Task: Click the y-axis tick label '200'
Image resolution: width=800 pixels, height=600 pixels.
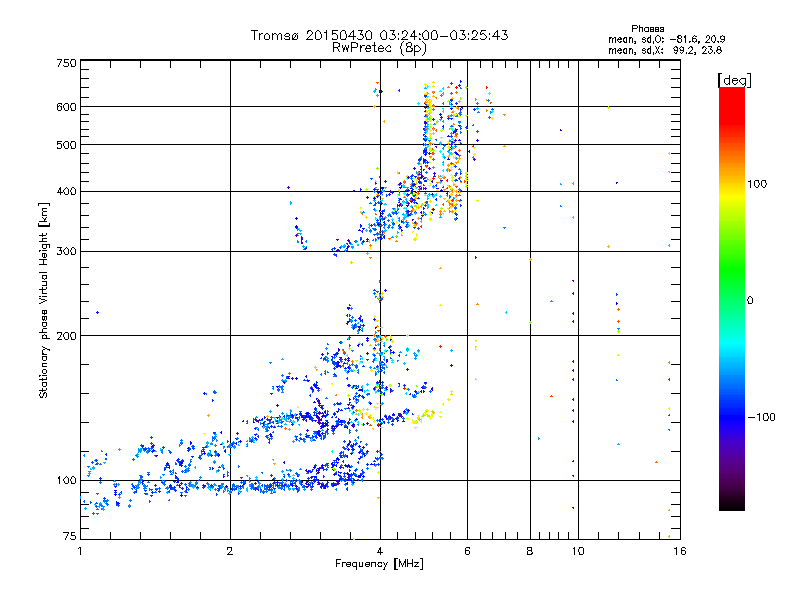Action: (66, 336)
